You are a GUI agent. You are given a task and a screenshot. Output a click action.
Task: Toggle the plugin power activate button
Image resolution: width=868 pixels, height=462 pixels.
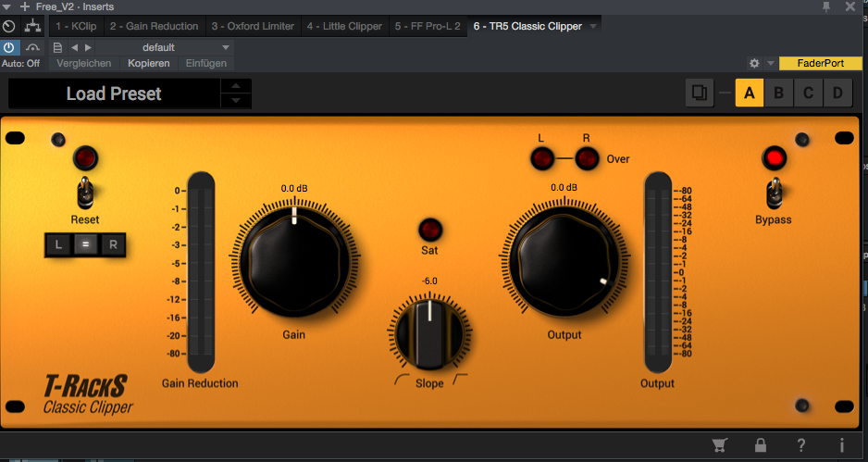(x=9, y=47)
